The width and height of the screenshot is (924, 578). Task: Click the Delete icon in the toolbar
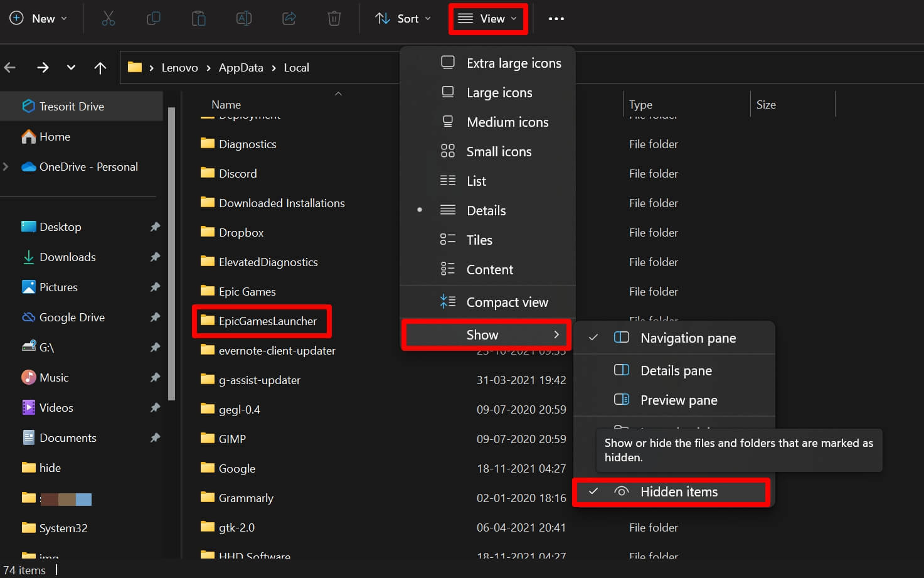click(334, 18)
